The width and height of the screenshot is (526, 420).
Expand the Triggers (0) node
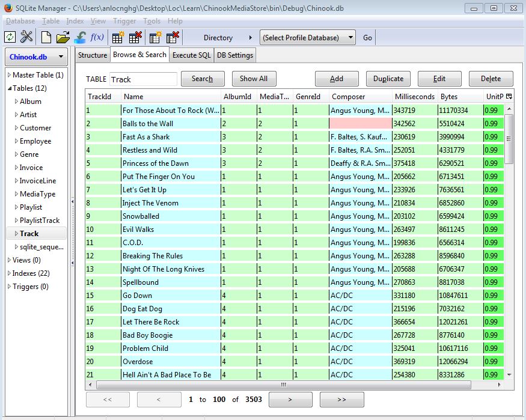[10, 286]
